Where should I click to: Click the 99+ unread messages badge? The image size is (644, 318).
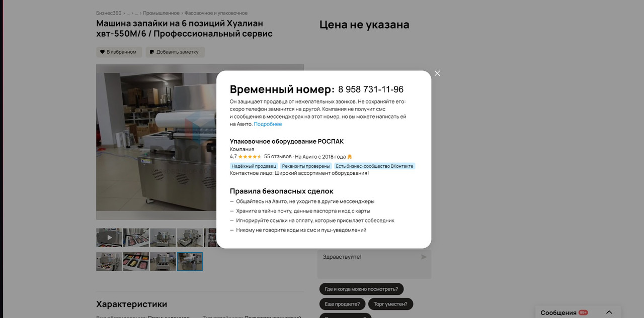point(583,312)
